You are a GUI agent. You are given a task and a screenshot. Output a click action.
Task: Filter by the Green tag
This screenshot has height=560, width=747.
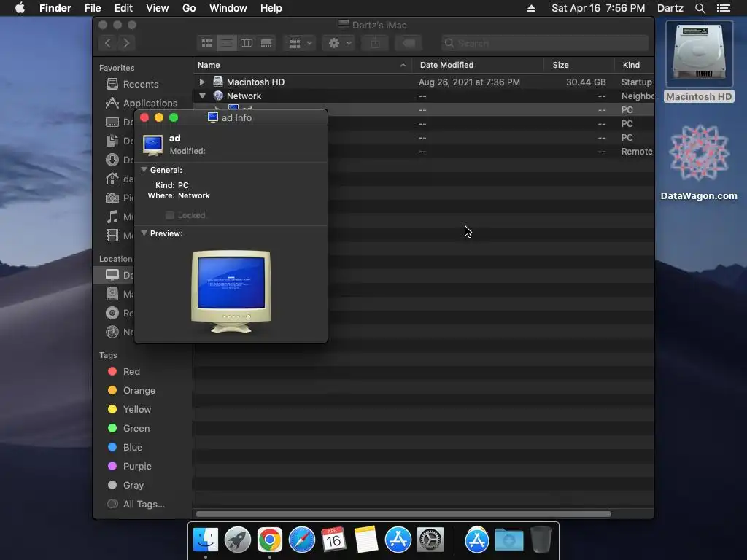[128, 429]
